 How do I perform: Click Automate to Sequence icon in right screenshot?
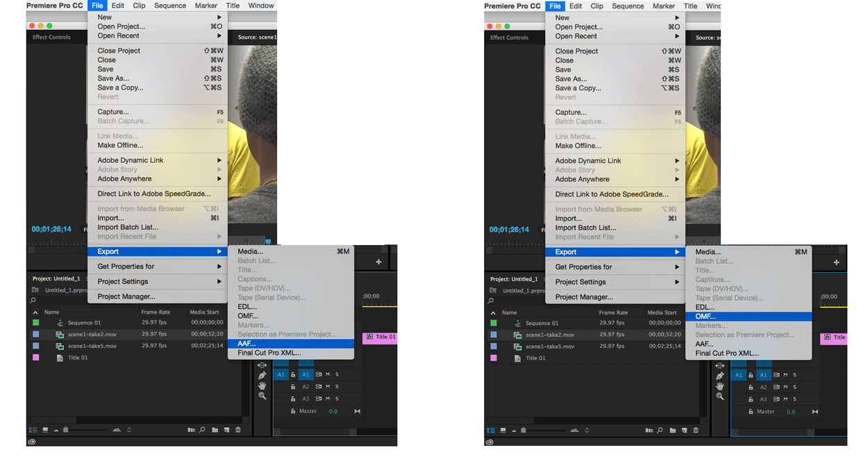point(649,431)
